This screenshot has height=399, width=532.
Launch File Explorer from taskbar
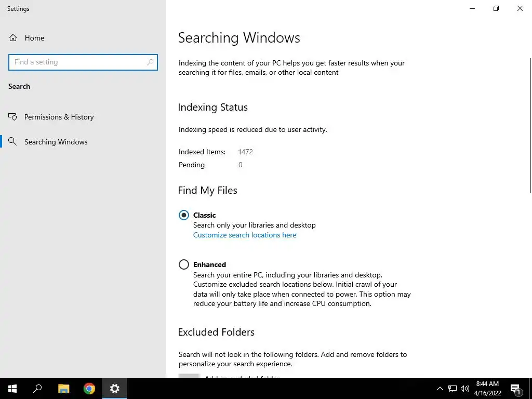pyautogui.click(x=63, y=389)
